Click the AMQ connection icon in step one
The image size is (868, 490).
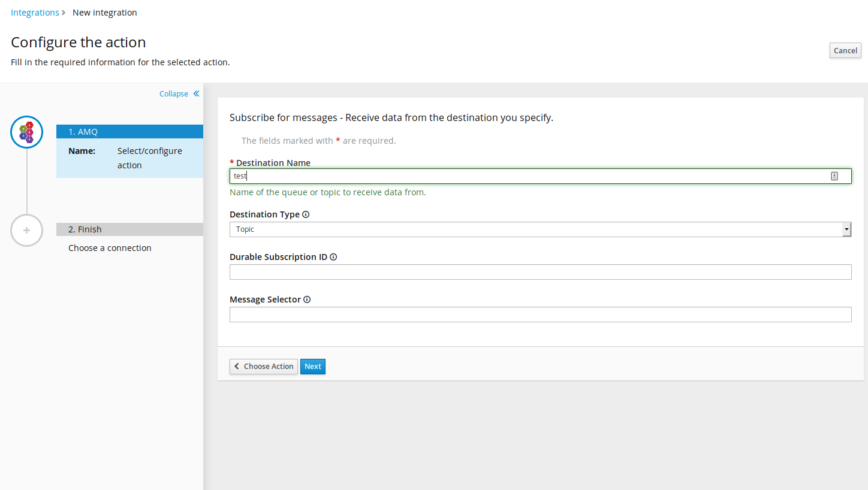pyautogui.click(x=27, y=132)
